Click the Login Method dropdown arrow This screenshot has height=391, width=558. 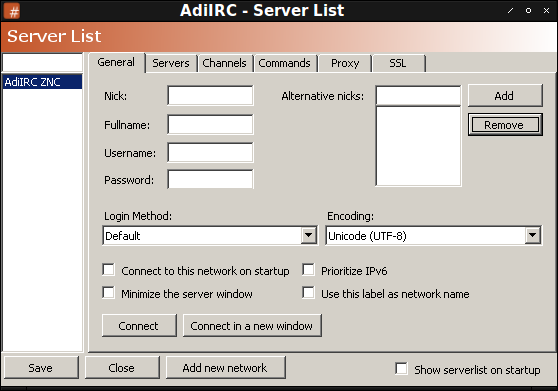pyautogui.click(x=309, y=235)
